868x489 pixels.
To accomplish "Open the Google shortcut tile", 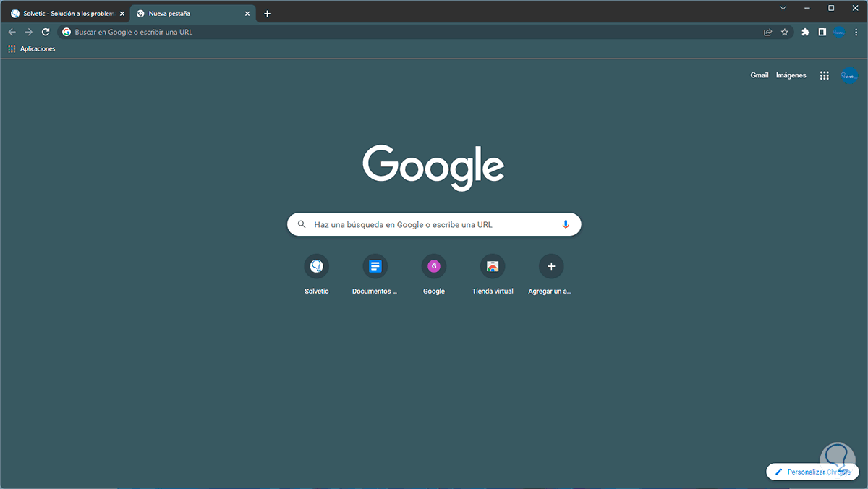I will (x=434, y=274).
